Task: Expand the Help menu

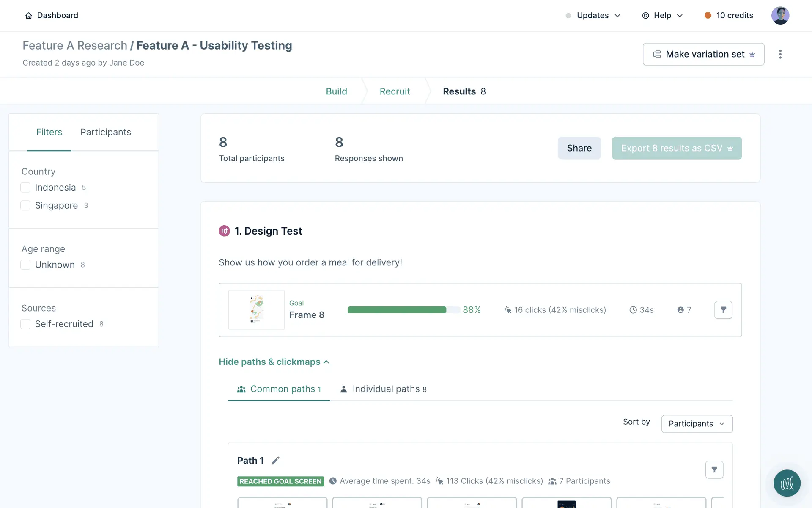Action: [662, 16]
